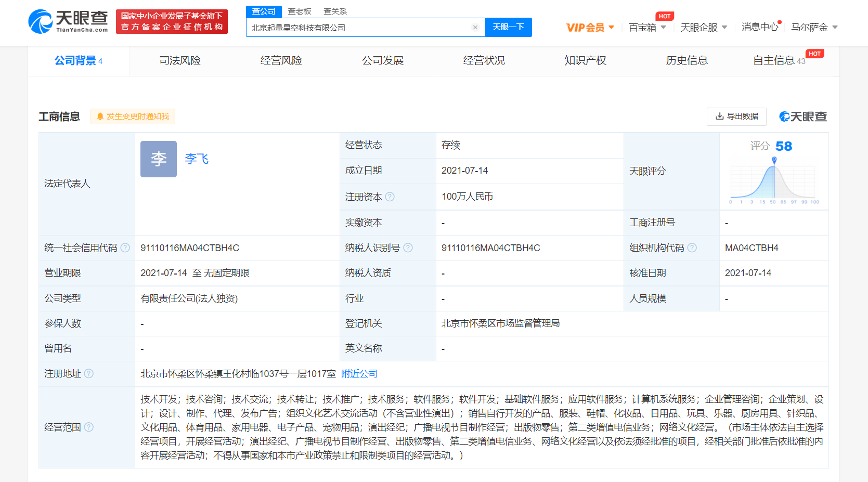
Task: Open help icon next to 统一社会信用代码
Action: click(x=125, y=247)
